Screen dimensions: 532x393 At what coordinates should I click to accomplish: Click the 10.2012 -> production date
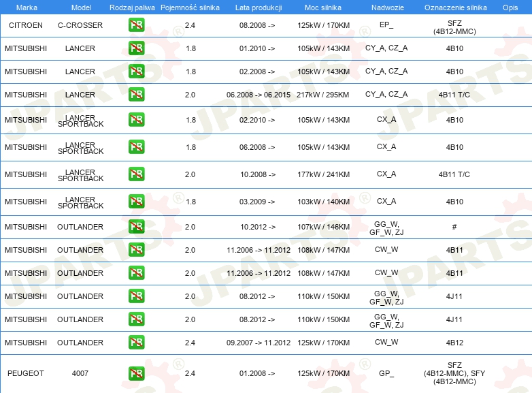(258, 227)
